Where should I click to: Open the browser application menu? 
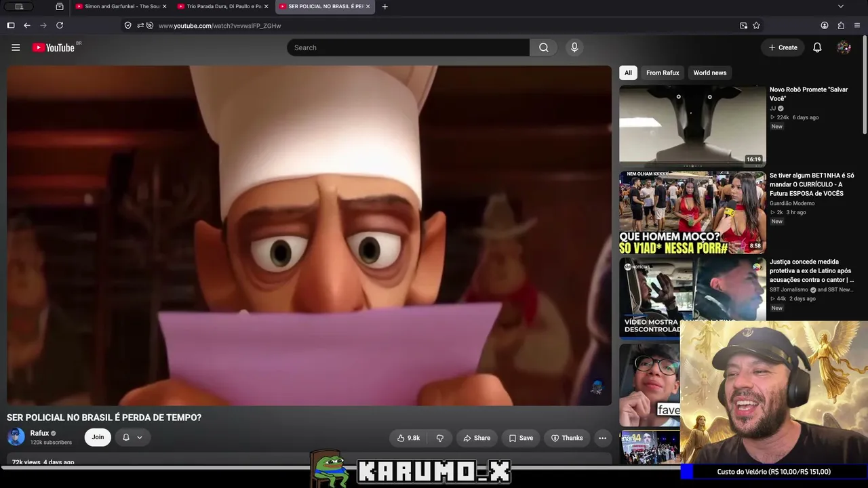(x=857, y=25)
